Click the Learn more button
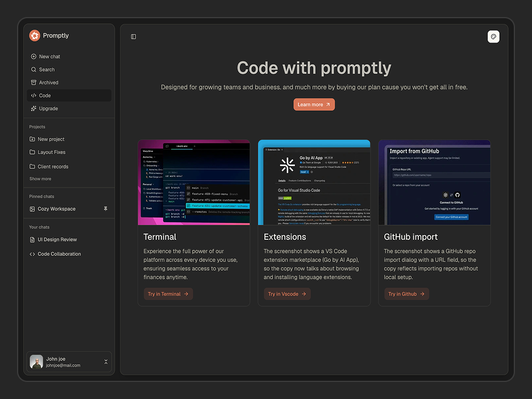Viewport: 532px width, 399px height. tap(314, 105)
